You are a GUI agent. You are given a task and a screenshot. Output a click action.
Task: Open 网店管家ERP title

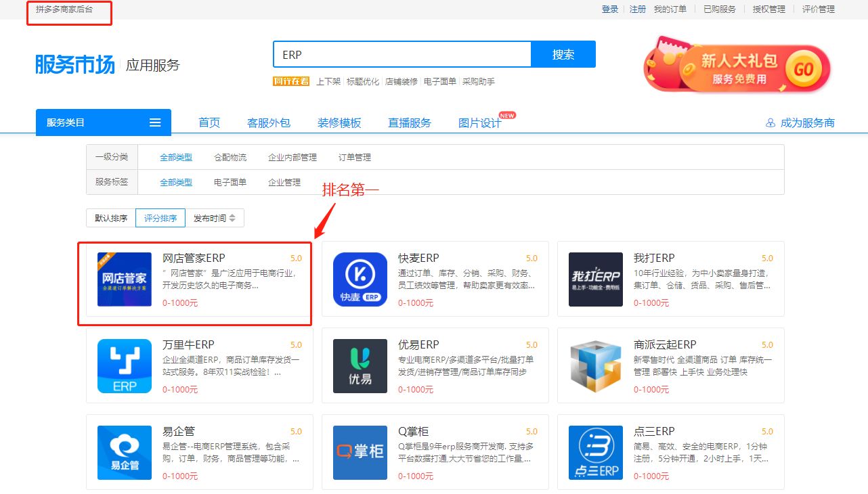pyautogui.click(x=194, y=258)
